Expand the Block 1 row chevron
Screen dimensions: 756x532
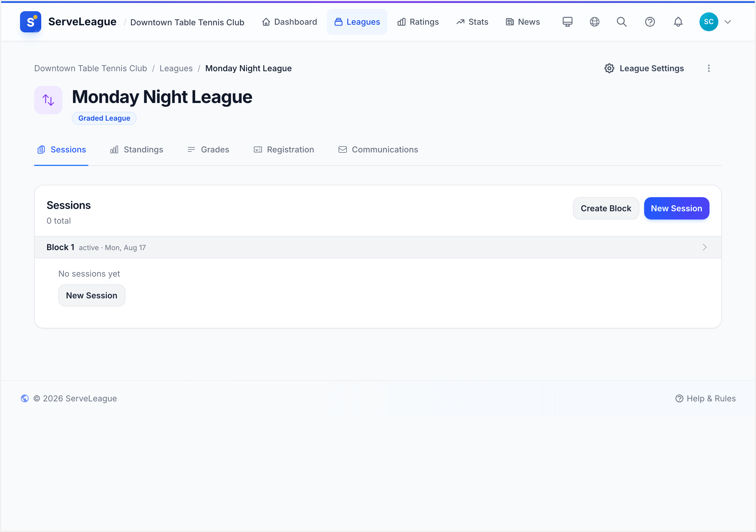click(x=704, y=247)
